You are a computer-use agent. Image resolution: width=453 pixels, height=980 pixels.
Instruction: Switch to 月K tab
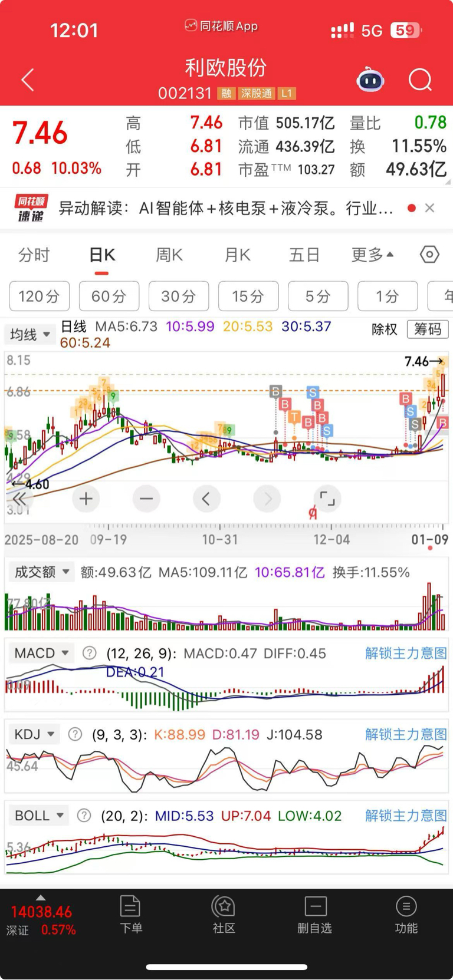pyautogui.click(x=238, y=255)
